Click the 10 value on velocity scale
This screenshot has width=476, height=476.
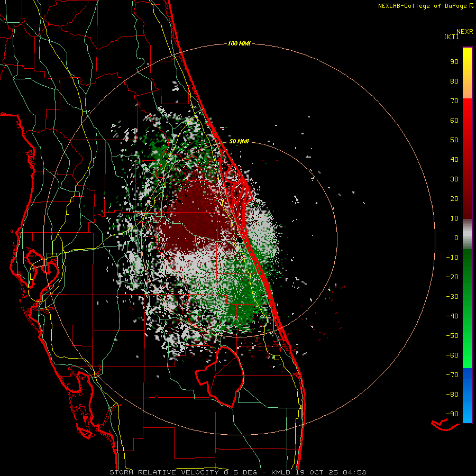tap(454, 218)
